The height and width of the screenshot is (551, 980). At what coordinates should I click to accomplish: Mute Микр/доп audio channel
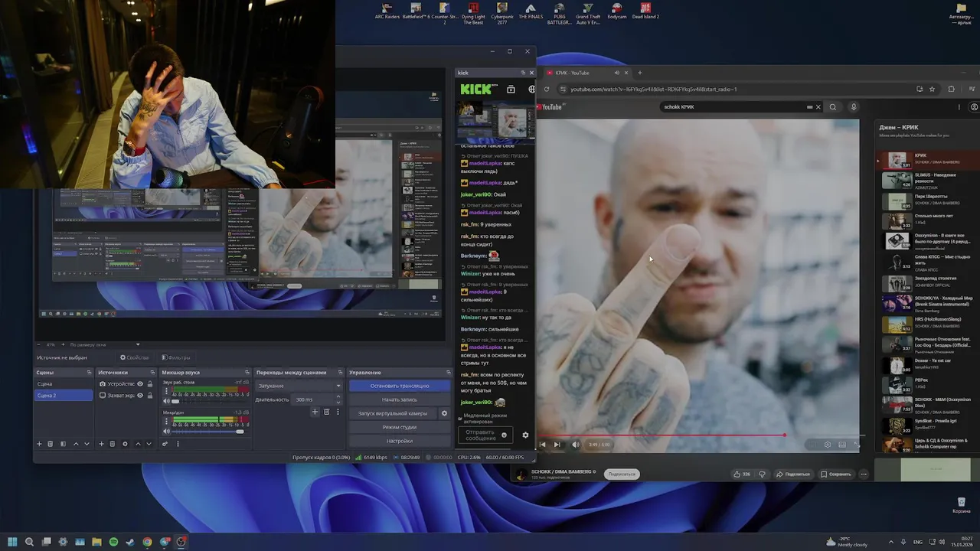tap(167, 432)
